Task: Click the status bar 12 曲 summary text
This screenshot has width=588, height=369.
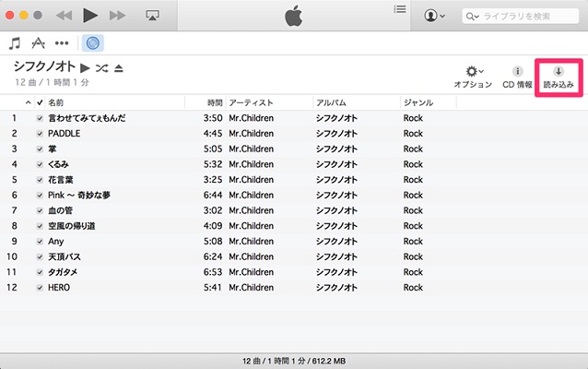Action: [294, 361]
